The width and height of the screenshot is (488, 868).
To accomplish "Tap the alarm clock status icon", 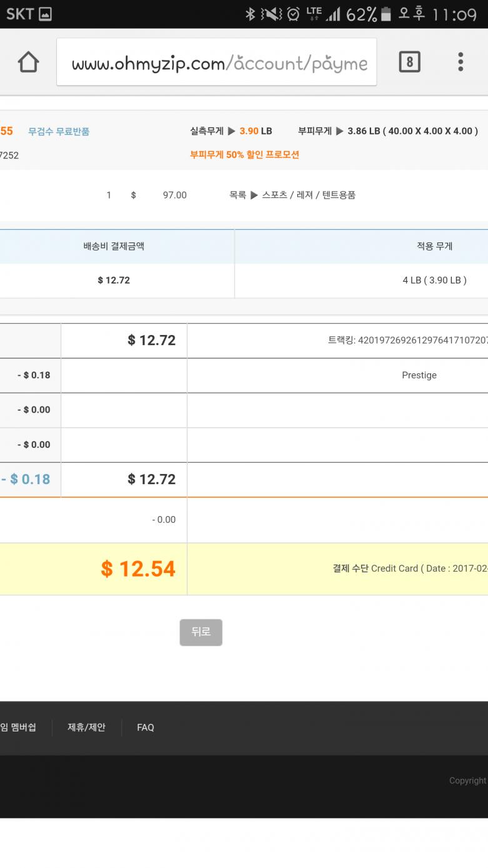I will coord(293,14).
